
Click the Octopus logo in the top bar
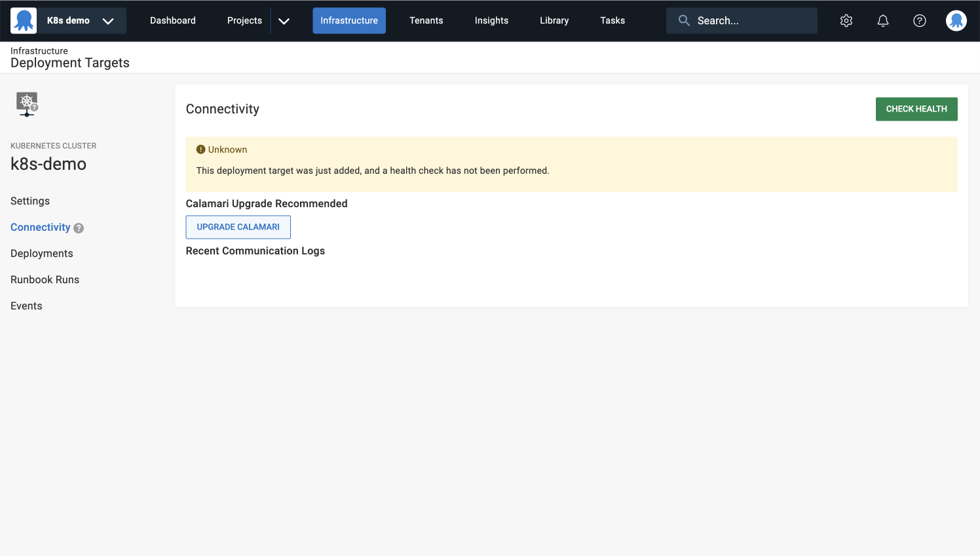(x=24, y=20)
